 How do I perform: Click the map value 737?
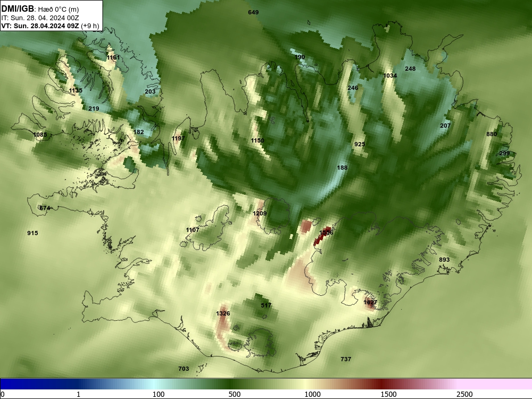(346, 359)
